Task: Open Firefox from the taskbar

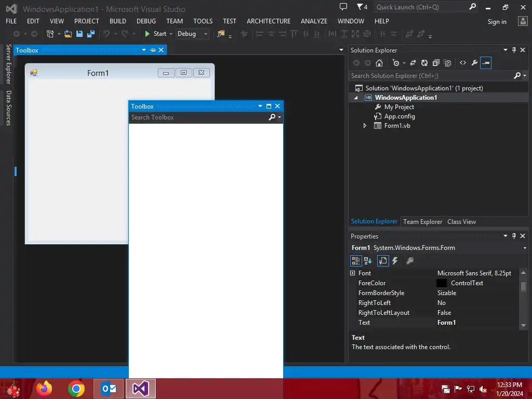Action: click(x=44, y=389)
